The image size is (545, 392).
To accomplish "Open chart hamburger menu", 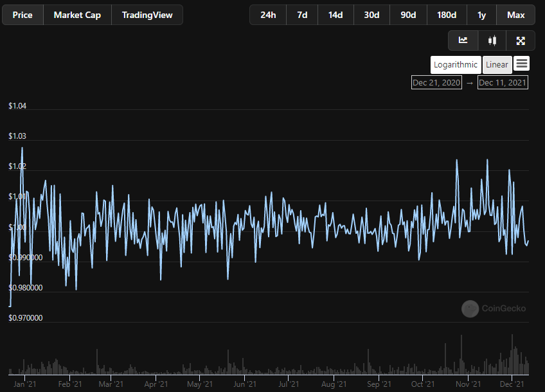I will [x=522, y=64].
